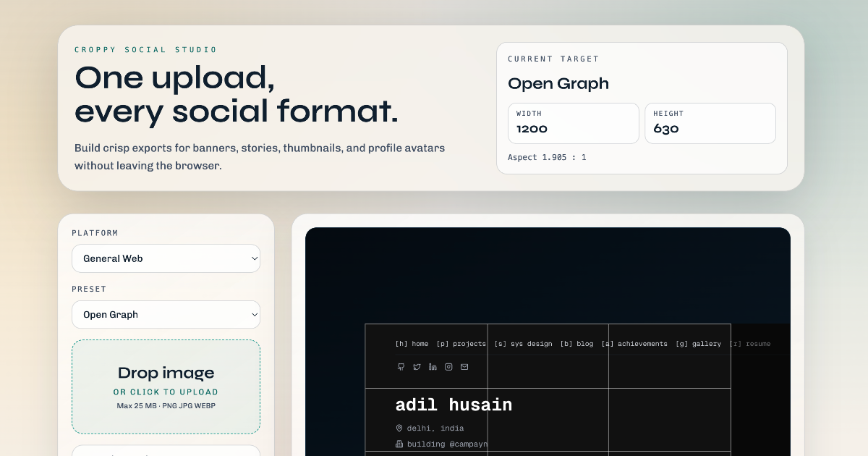The width and height of the screenshot is (868, 456).
Task: Open the Platform dropdown showing General Web
Action: click(166, 258)
